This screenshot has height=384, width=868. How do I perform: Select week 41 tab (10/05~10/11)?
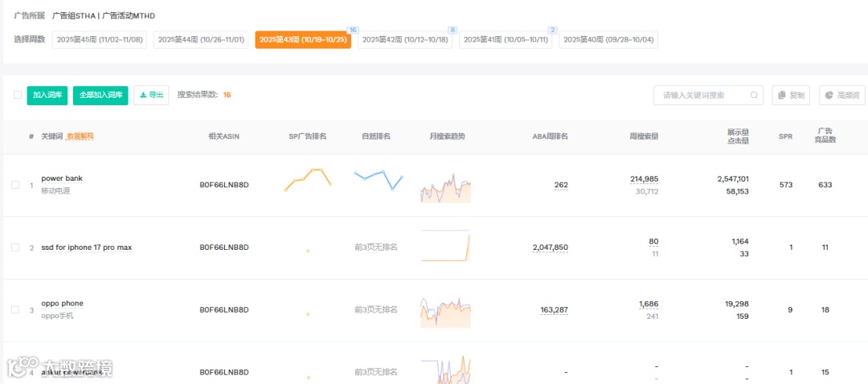506,40
